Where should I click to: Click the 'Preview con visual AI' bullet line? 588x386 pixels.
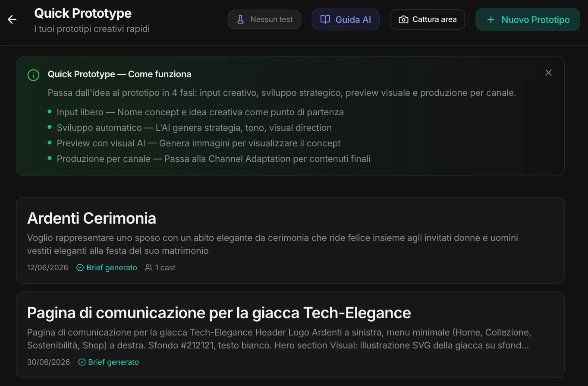[x=198, y=143]
